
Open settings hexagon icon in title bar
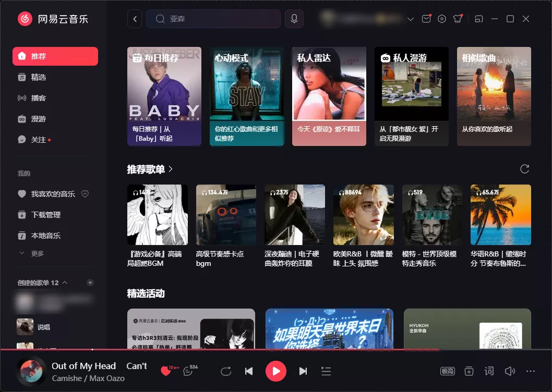[442, 19]
